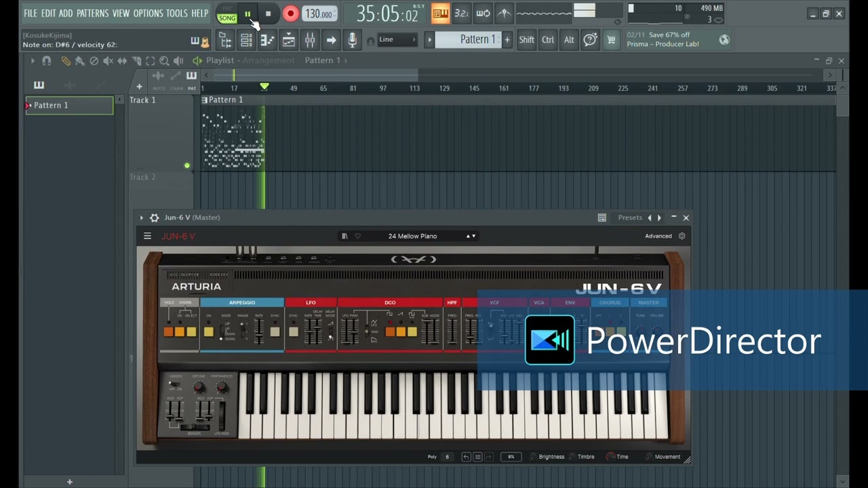Viewport: 868px width, 488px height.
Task: Open Jun-6 V plugin gear settings
Action: (x=154, y=218)
